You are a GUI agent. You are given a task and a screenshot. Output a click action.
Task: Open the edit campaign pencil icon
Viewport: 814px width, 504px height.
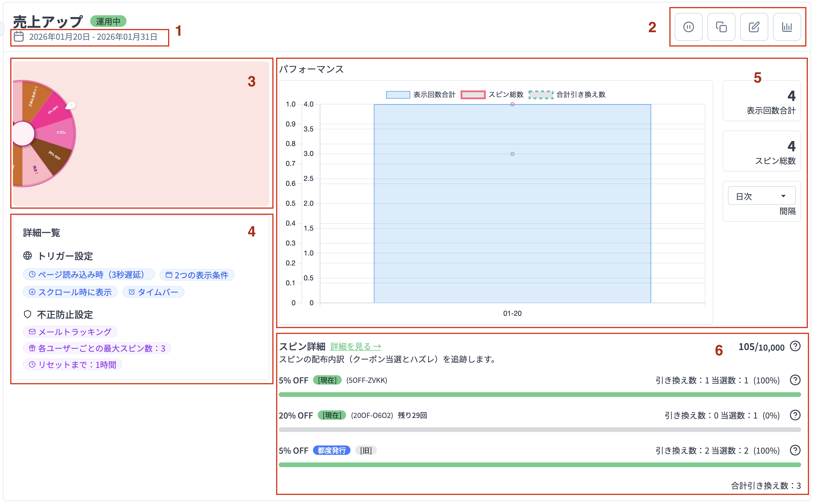click(754, 27)
